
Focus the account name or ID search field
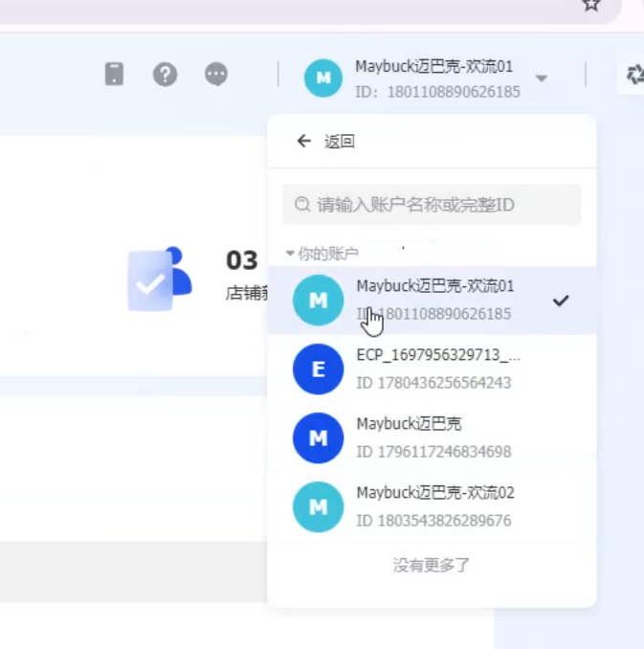(x=440, y=205)
